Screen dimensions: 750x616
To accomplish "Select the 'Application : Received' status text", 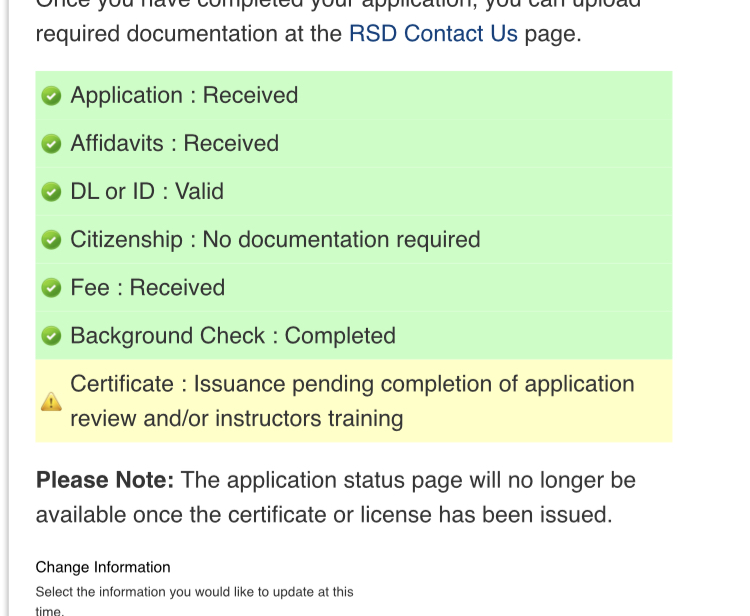I will [x=184, y=96].
